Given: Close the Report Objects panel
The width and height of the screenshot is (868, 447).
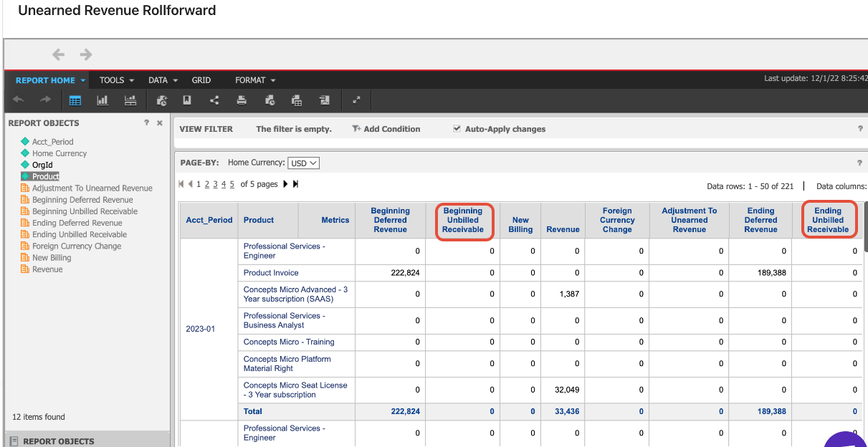Looking at the screenshot, I should (x=160, y=123).
